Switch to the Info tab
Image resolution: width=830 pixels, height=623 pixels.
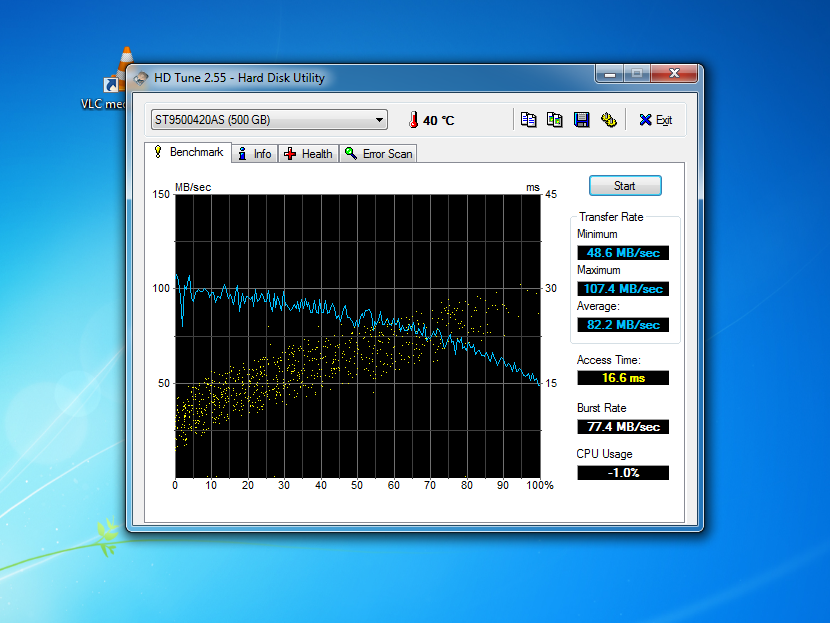coord(255,154)
